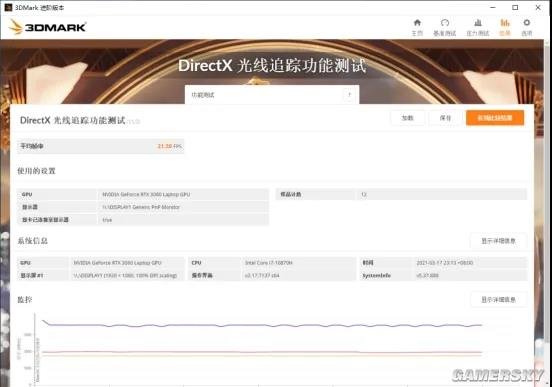Select the SystemInfo version value

point(427,275)
